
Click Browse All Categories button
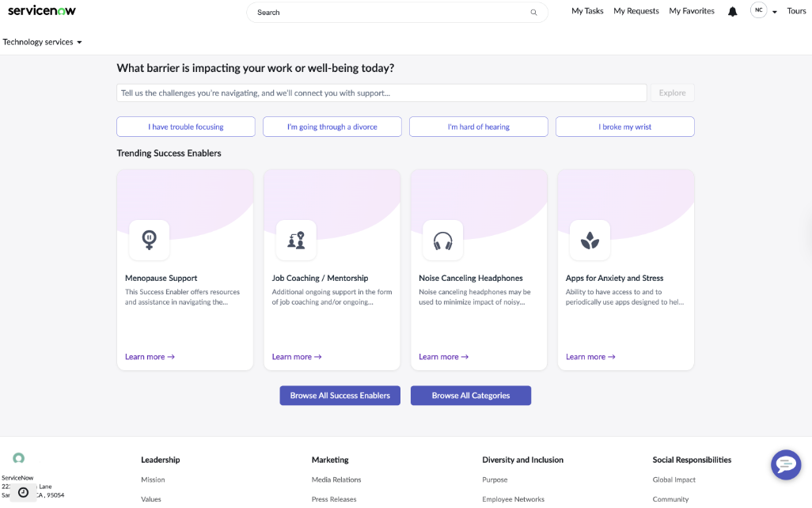(471, 396)
